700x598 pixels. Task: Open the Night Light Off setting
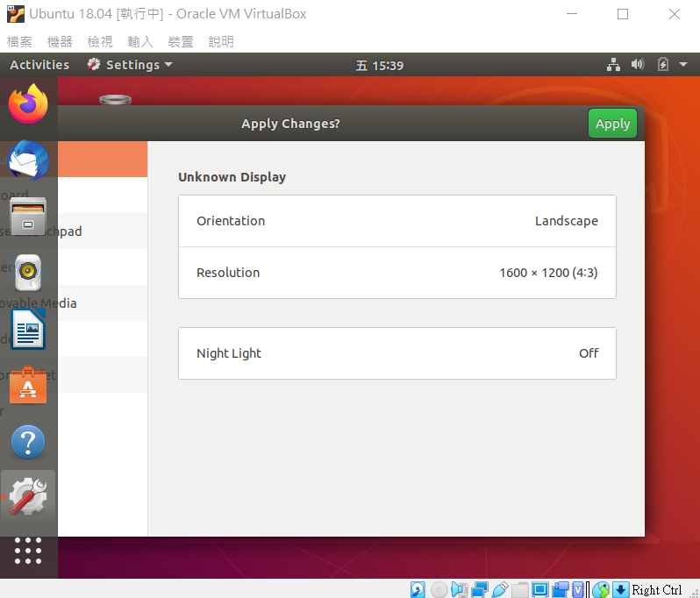(397, 353)
